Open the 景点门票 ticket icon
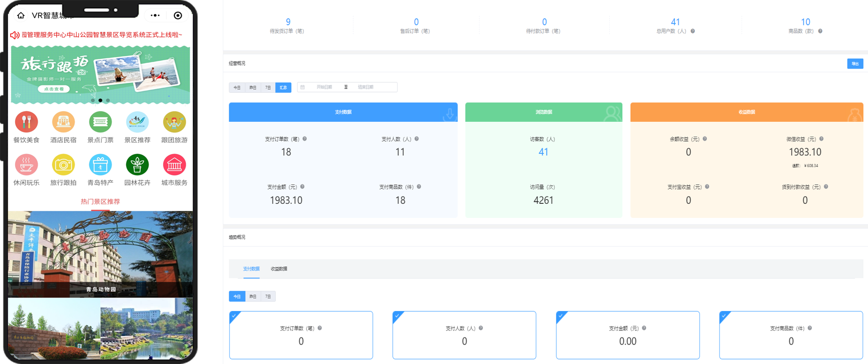This screenshot has height=364, width=868. click(x=100, y=122)
